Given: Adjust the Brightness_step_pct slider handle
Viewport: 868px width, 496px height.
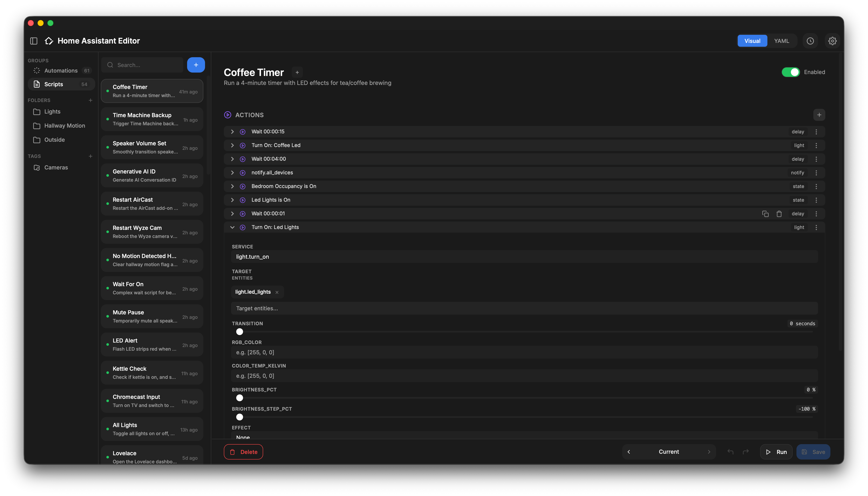Looking at the screenshot, I should [239, 417].
